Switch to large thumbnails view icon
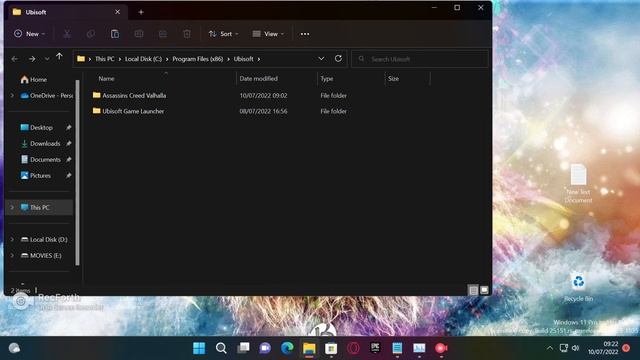640x360 pixels. click(484, 290)
